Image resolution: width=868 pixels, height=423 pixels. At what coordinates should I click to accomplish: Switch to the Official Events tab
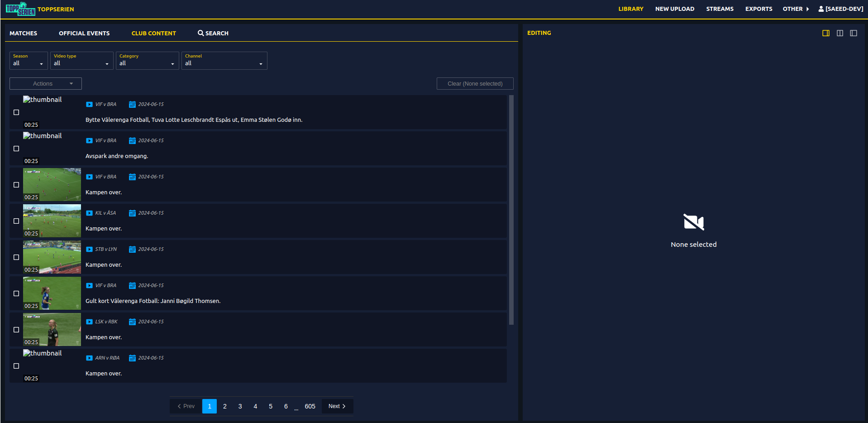pos(84,33)
